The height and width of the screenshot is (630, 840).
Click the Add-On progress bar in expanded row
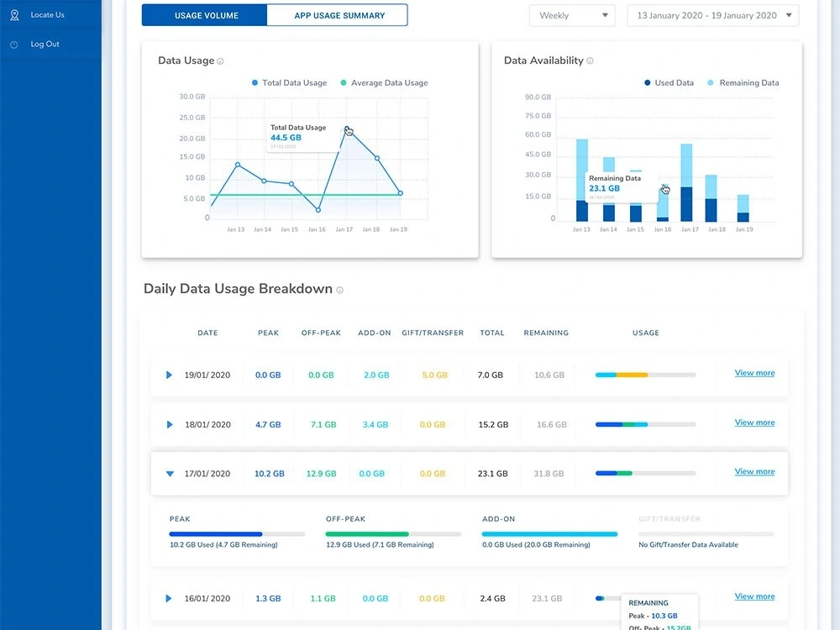coord(549,534)
